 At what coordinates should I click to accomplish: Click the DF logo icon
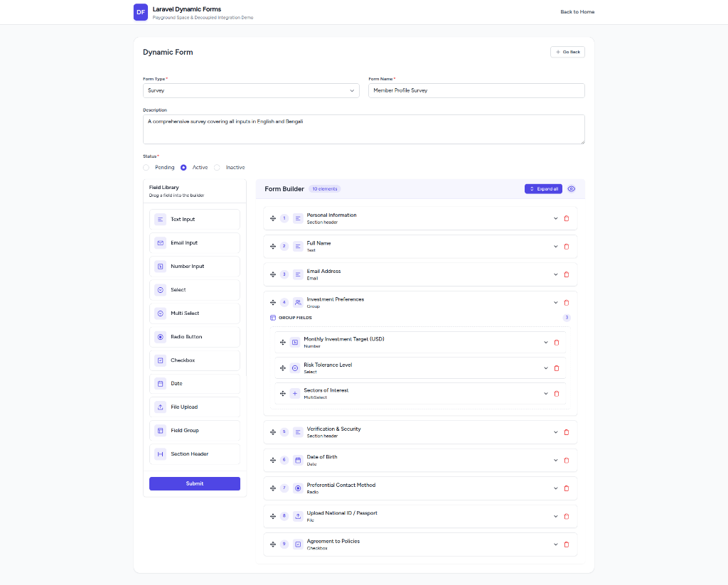click(141, 12)
